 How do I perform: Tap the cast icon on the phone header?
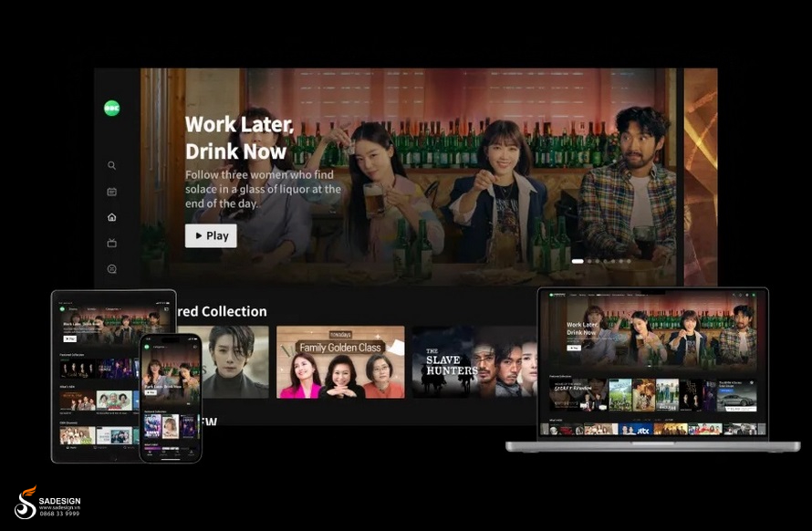194,347
